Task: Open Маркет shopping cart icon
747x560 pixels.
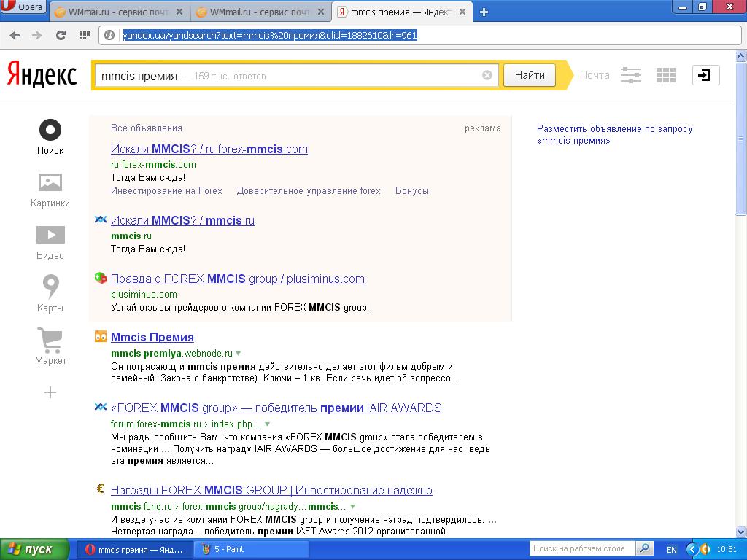Action: coord(50,340)
